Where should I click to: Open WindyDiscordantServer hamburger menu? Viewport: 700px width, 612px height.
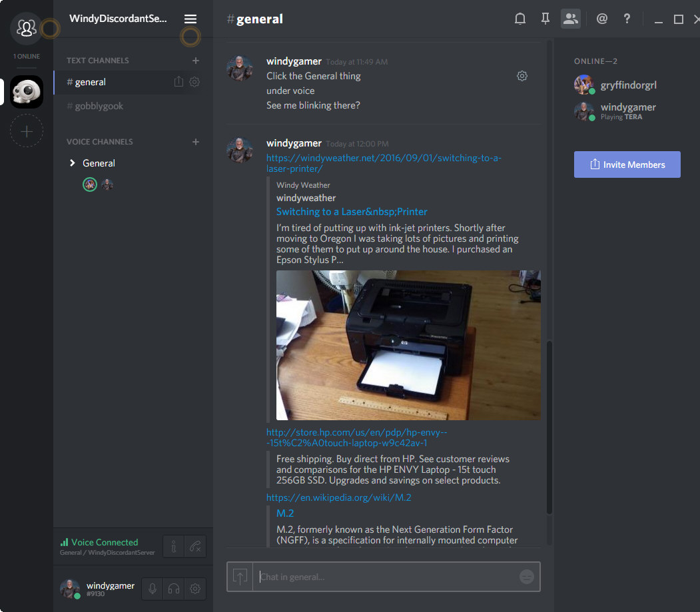pos(190,19)
